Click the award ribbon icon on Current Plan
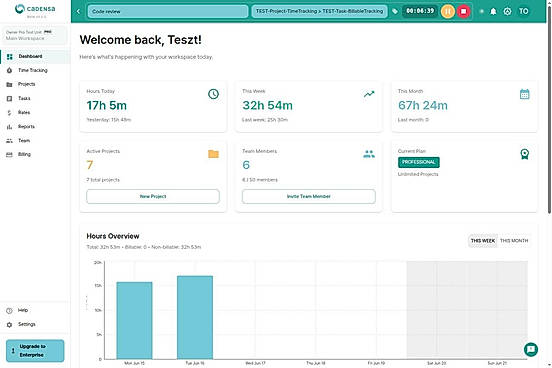Screen dimensions: 552x368 click(x=525, y=154)
